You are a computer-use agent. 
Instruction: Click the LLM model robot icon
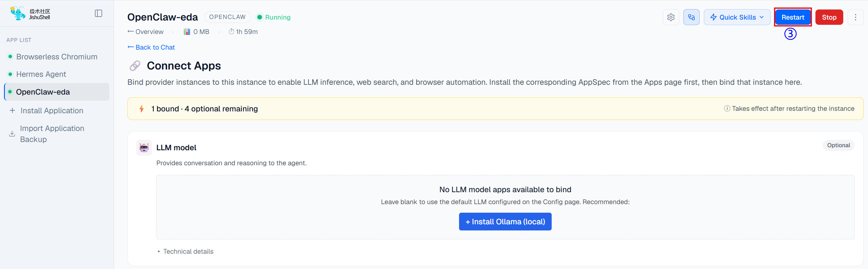(x=144, y=148)
